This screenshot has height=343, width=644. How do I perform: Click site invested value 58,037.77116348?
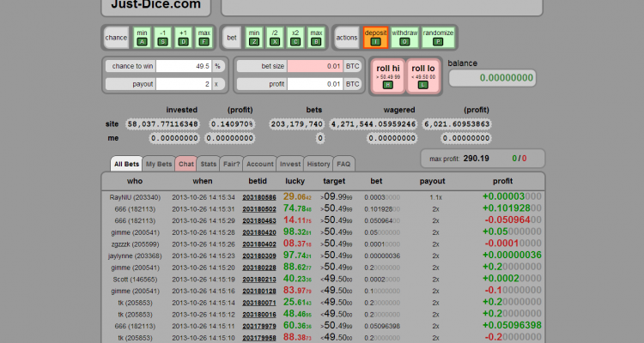pos(162,123)
